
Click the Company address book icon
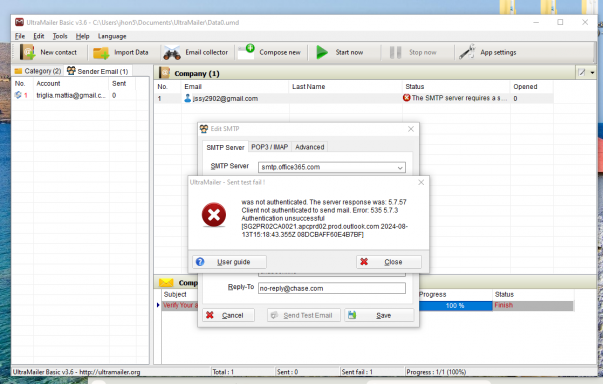(x=165, y=73)
